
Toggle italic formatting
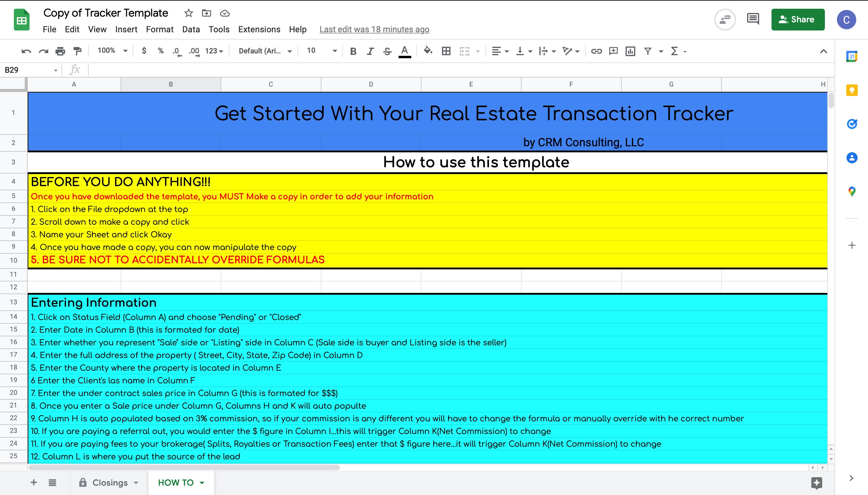[x=370, y=51]
